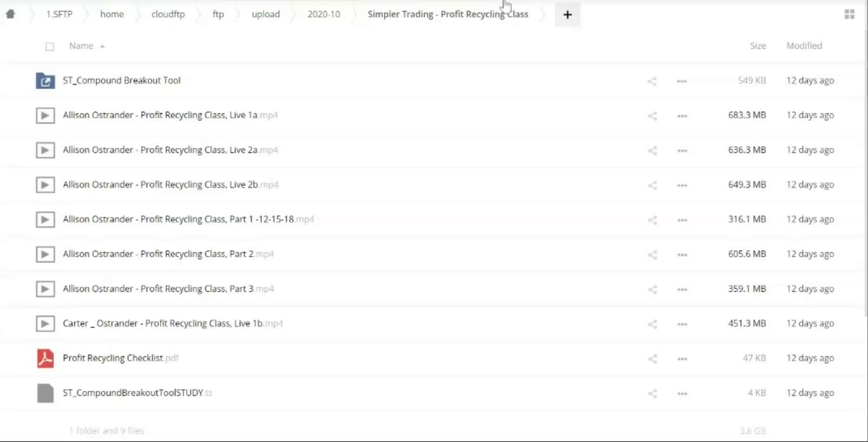
Task: Click video icon for Part 3.mp4
Action: 45,289
